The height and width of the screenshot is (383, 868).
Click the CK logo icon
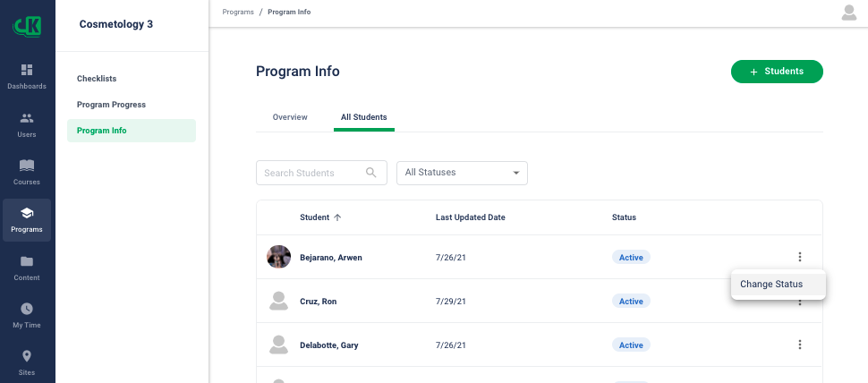[27, 25]
